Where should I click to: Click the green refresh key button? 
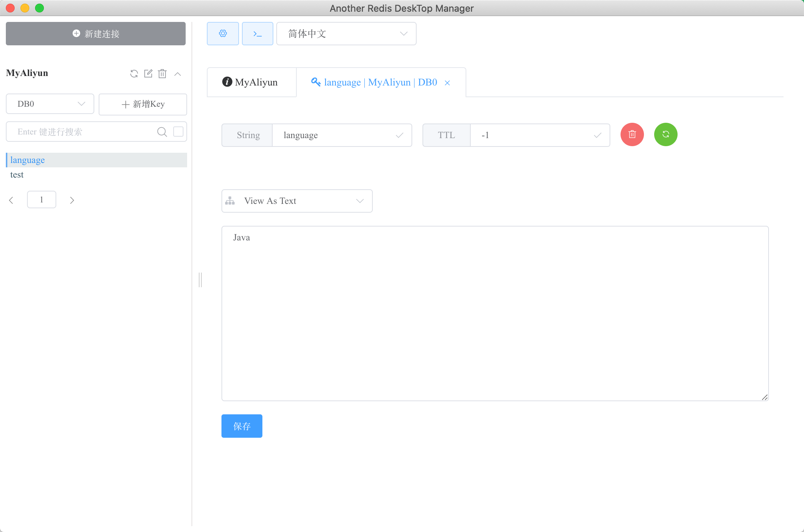point(665,134)
